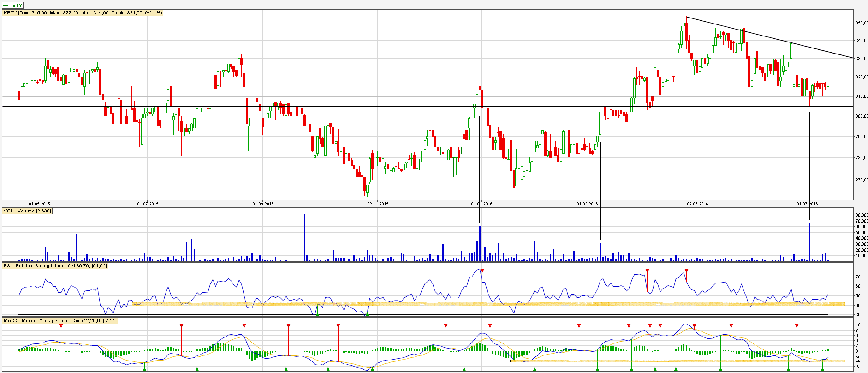This screenshot has width=868, height=373.
Task: Select the yellow support band in RSI panel
Action: point(461,304)
